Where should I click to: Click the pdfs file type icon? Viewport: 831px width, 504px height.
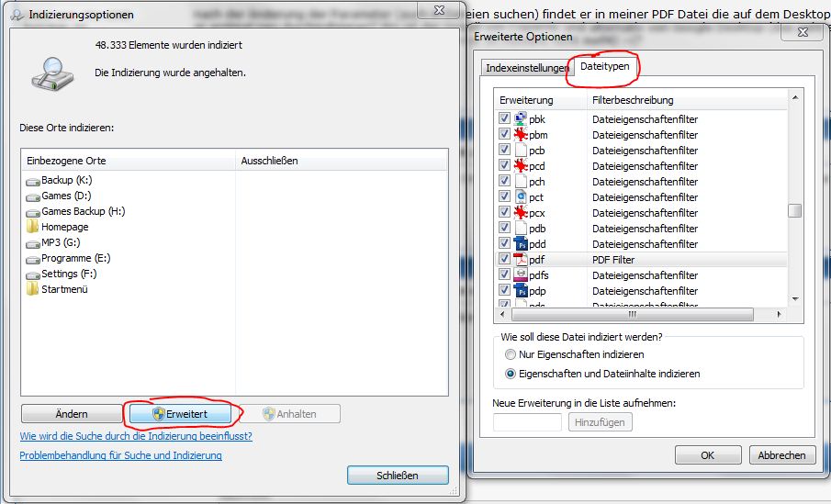click(x=521, y=274)
